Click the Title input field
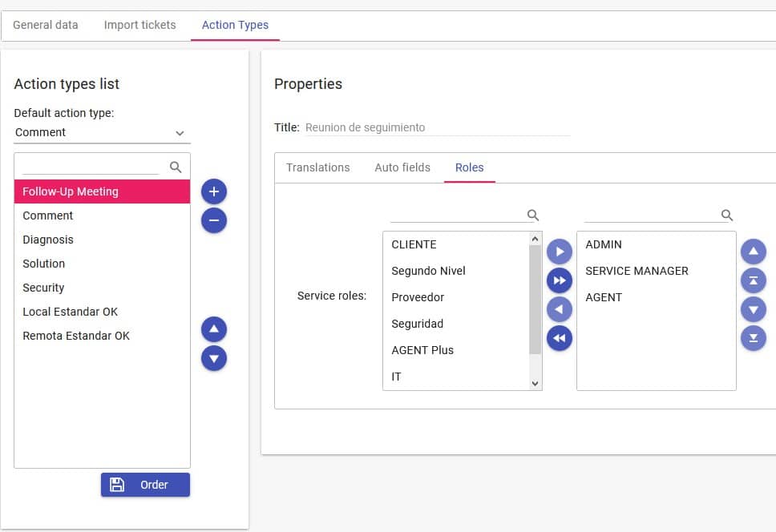The height and width of the screenshot is (532, 776). pos(437,127)
